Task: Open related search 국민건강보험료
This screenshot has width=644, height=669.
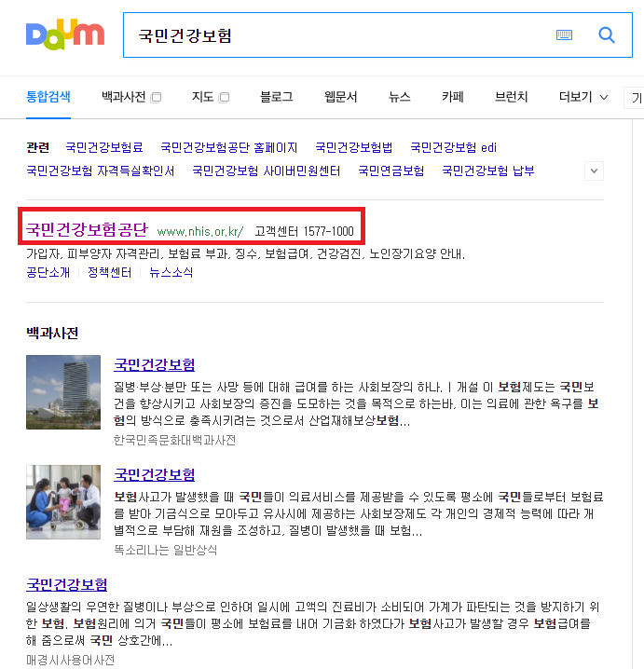Action: pos(104,147)
